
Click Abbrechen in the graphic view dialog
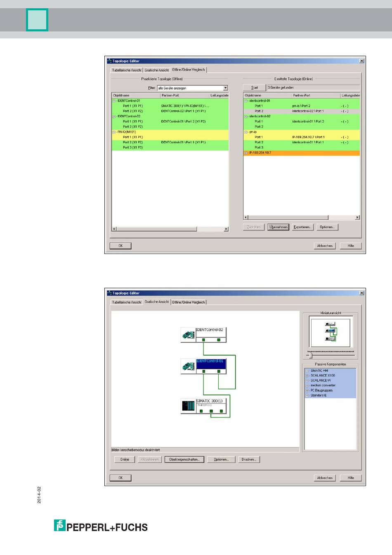325,478
